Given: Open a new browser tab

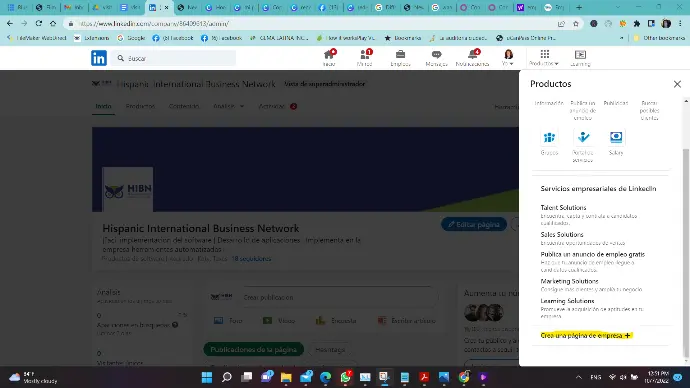Looking at the screenshot, I should [x=579, y=7].
